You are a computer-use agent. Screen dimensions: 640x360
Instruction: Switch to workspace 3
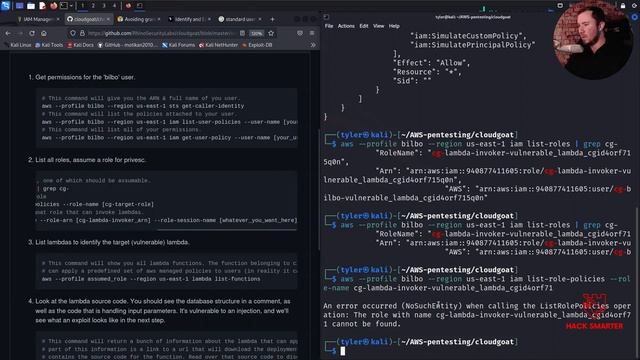[x=104, y=6]
